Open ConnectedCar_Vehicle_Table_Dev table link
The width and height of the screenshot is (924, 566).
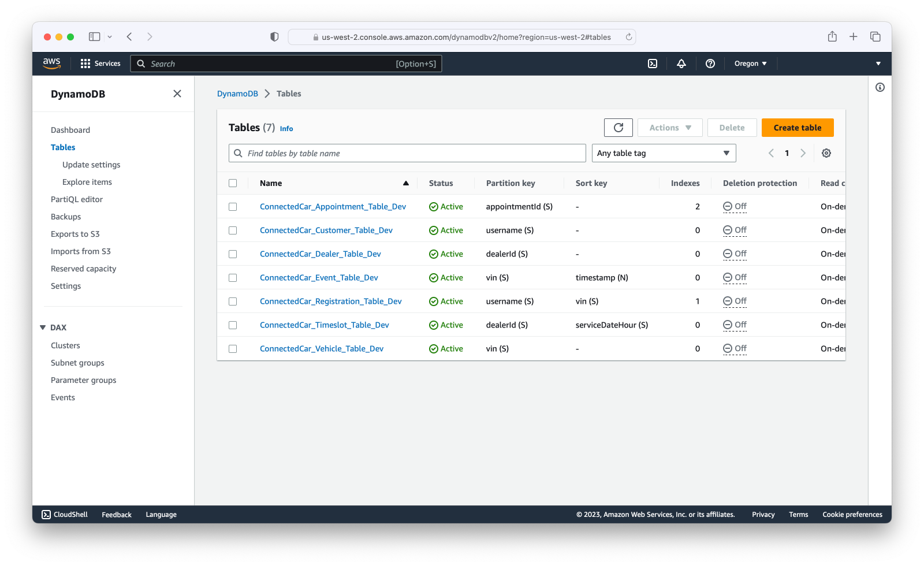point(322,349)
